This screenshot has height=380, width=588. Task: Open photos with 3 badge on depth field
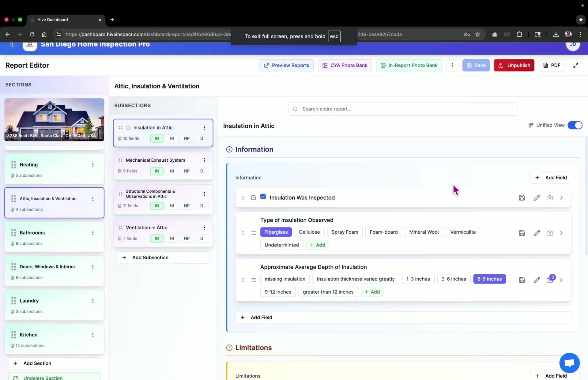coord(550,279)
